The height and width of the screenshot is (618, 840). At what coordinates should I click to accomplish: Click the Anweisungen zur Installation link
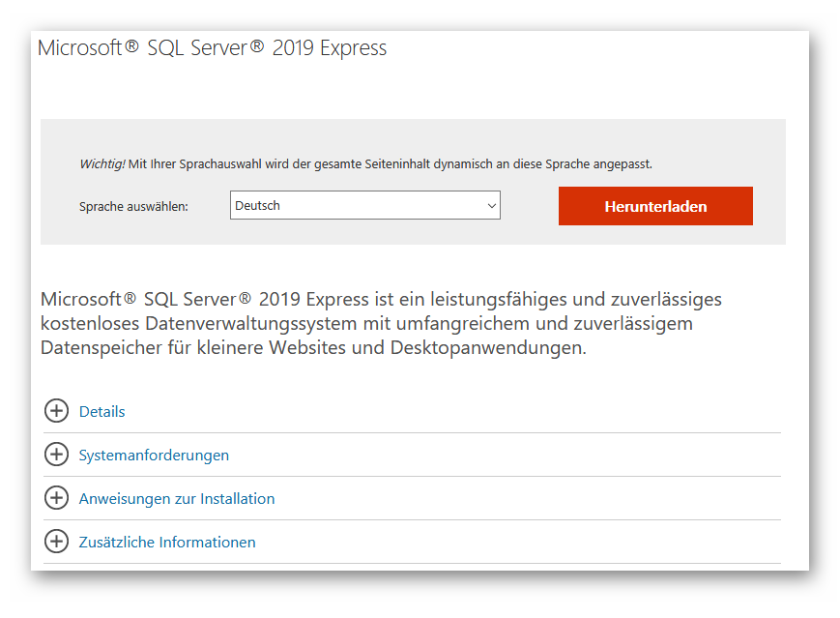coord(175,498)
